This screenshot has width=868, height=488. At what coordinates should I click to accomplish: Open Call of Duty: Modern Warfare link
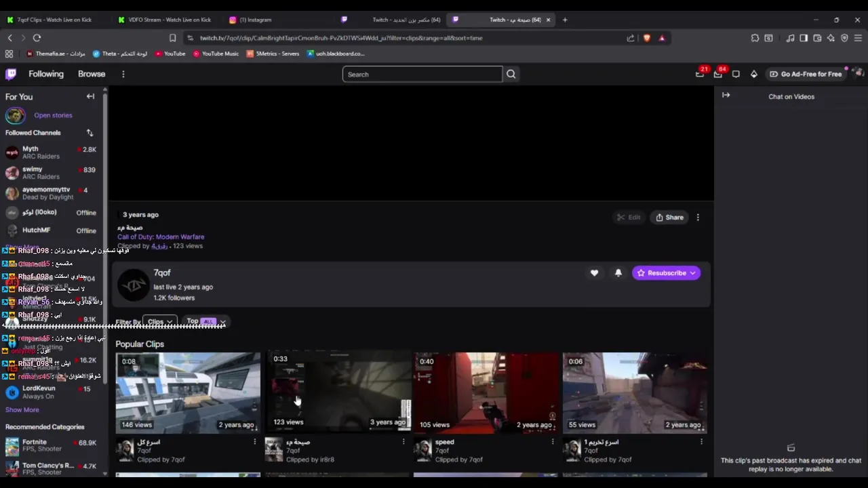(161, 237)
